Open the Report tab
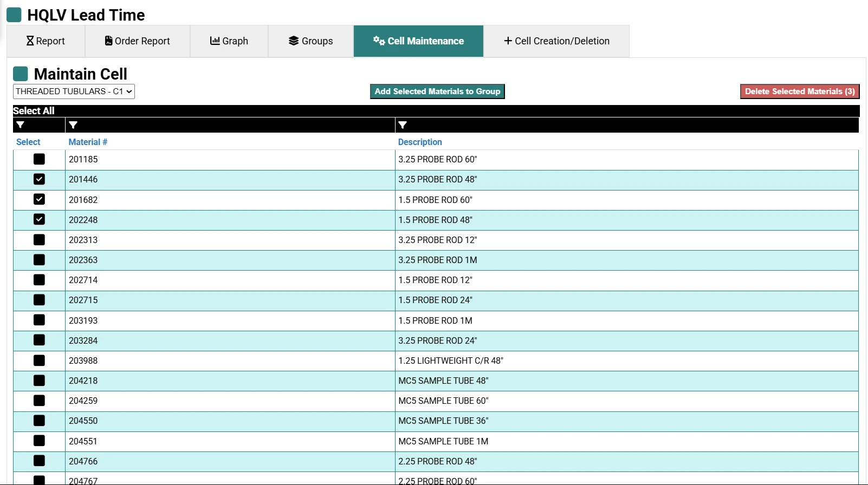 46,41
